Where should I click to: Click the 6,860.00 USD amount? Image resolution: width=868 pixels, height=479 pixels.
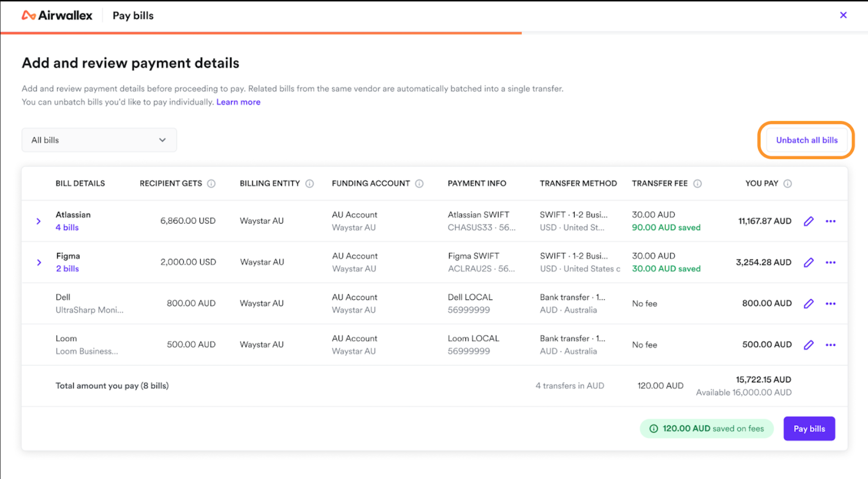188,221
